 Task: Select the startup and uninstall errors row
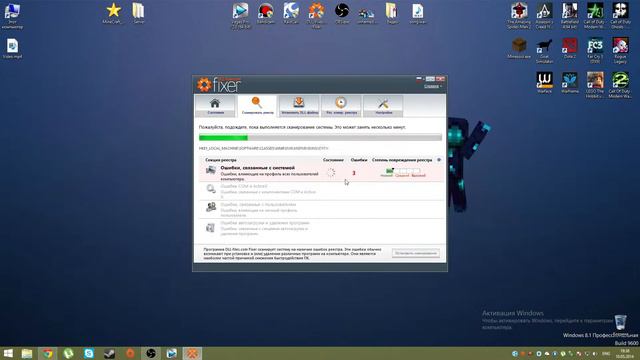tap(322, 228)
